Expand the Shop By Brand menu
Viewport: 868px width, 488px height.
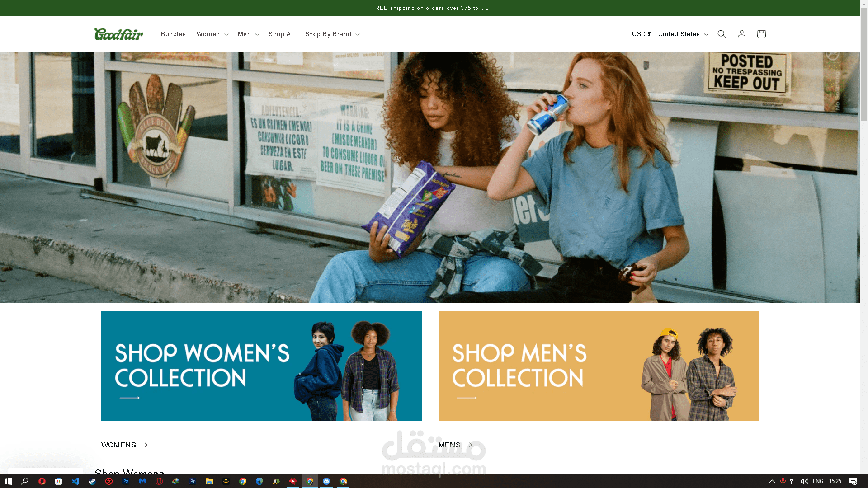pyautogui.click(x=332, y=34)
